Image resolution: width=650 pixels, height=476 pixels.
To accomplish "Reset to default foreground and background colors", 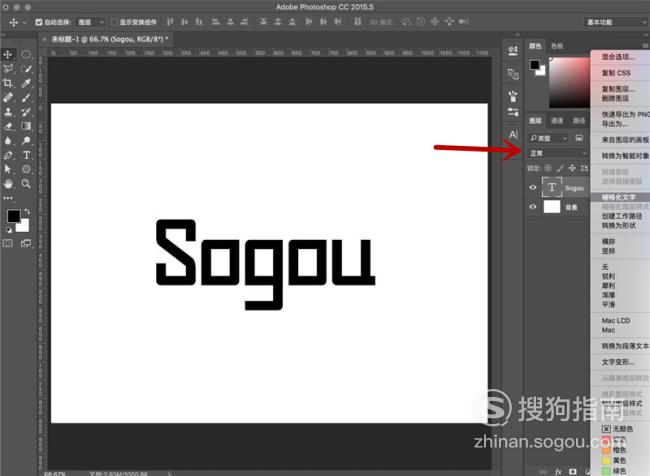I will coord(9,230).
